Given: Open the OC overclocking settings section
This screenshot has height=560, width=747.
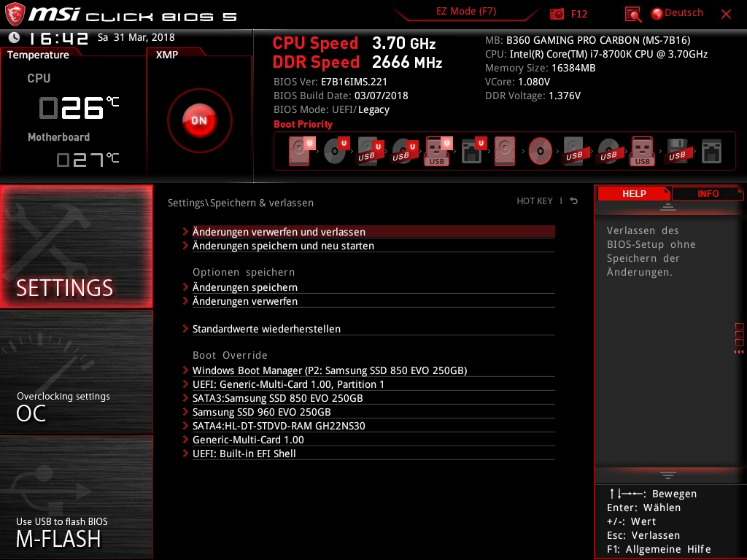Looking at the screenshot, I should (x=76, y=373).
